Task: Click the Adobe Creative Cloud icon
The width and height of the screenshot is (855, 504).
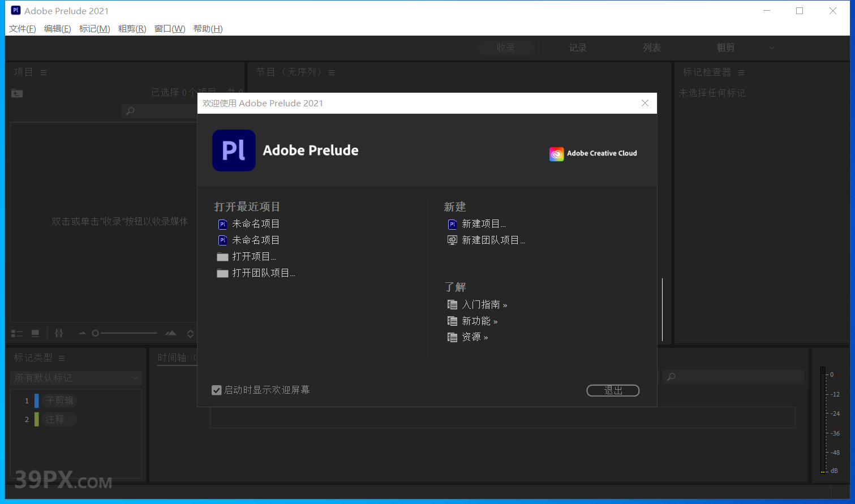Action: [556, 154]
